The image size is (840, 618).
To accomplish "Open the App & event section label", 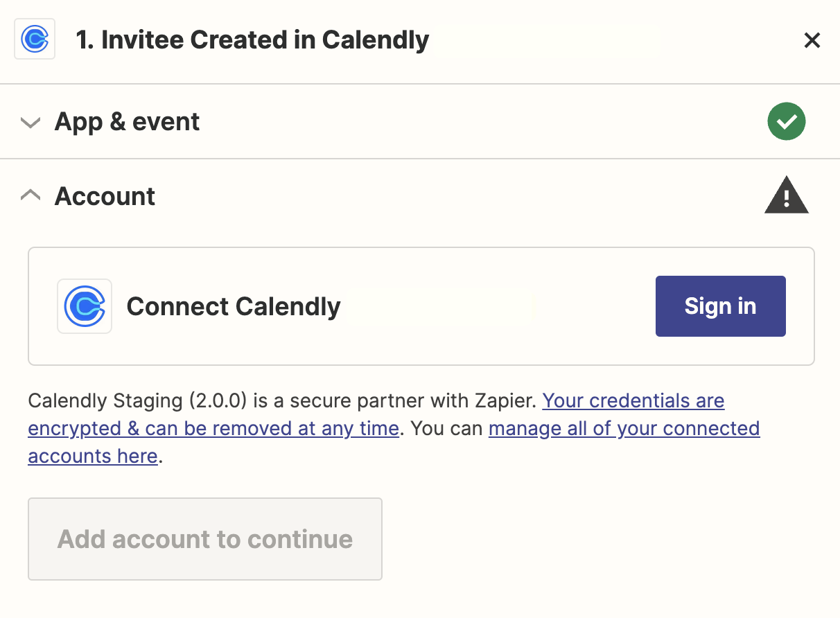I will 127,122.
